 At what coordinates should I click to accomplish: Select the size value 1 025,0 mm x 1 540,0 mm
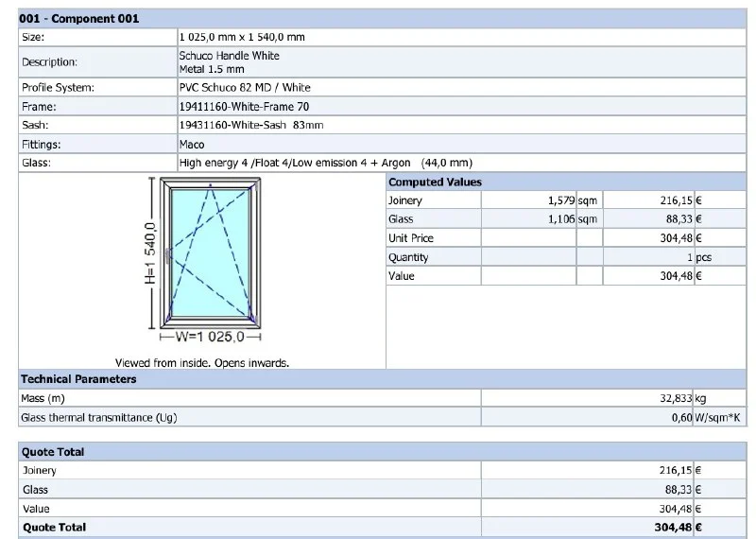[242, 37]
